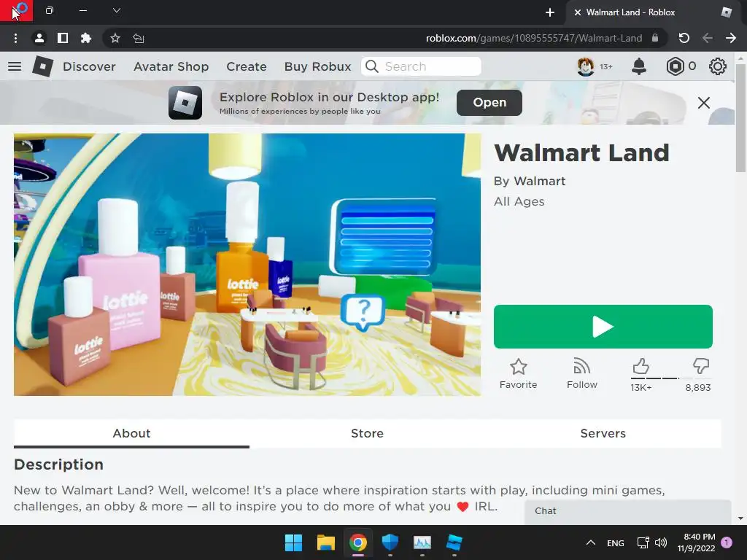This screenshot has height=560, width=747.
Task: Open the browser three-dot menu
Action: pyautogui.click(x=16, y=38)
